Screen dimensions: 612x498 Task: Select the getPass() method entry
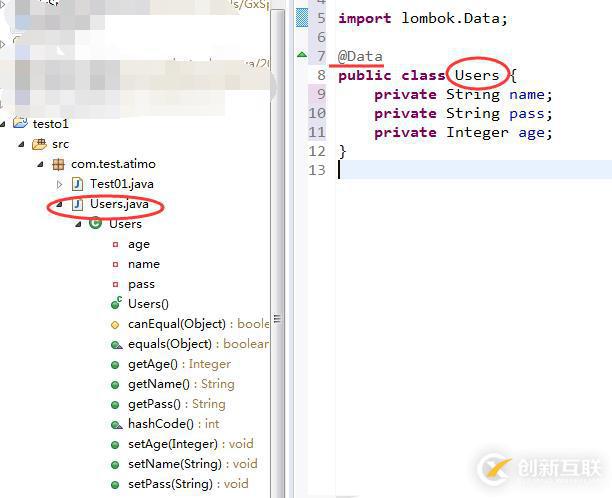pos(177,404)
